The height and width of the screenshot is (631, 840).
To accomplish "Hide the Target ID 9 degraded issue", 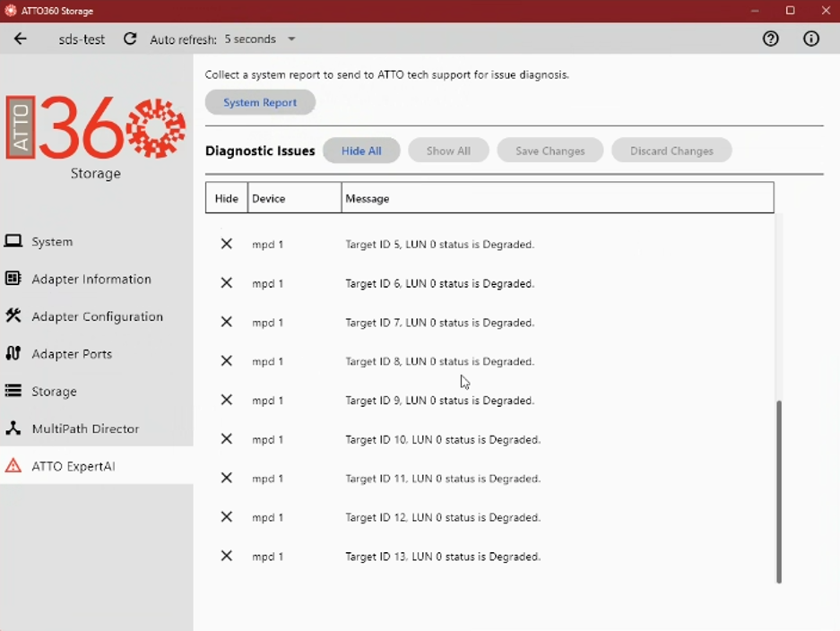I will (227, 400).
